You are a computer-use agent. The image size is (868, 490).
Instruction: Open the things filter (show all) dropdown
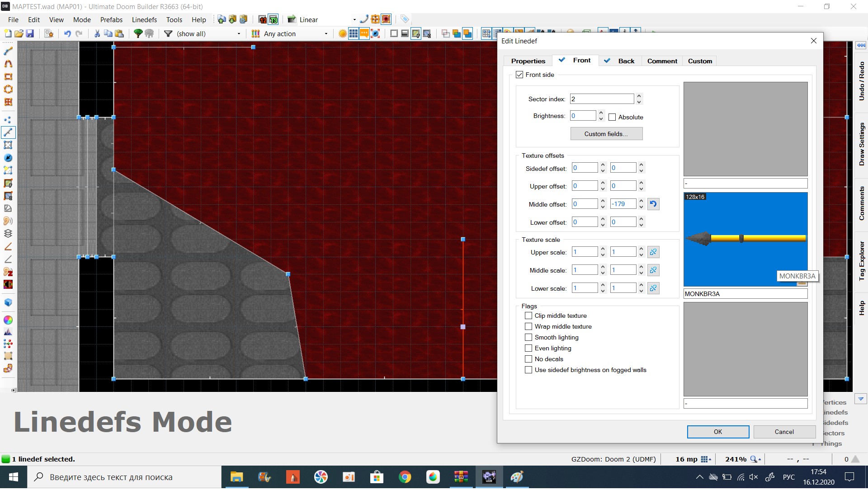coord(239,34)
